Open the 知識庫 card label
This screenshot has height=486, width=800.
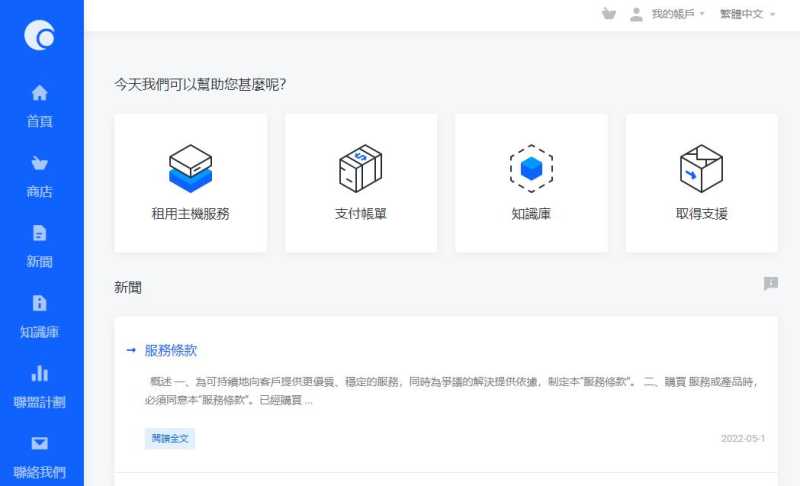pyautogui.click(x=531, y=214)
